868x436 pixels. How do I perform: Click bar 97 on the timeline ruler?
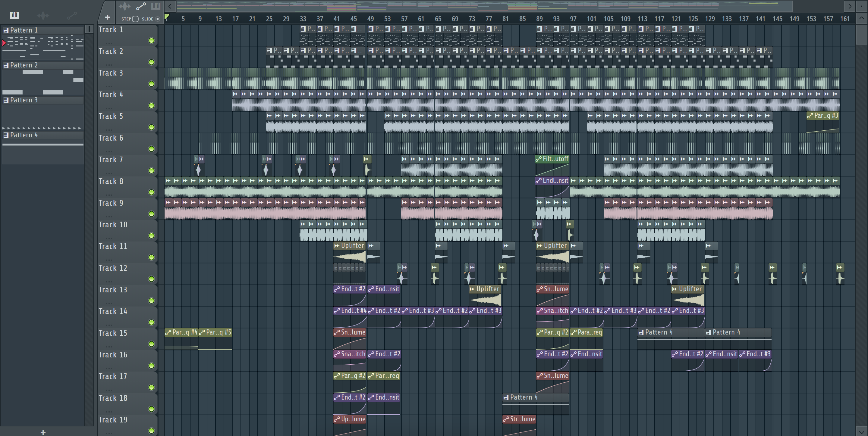tap(573, 19)
